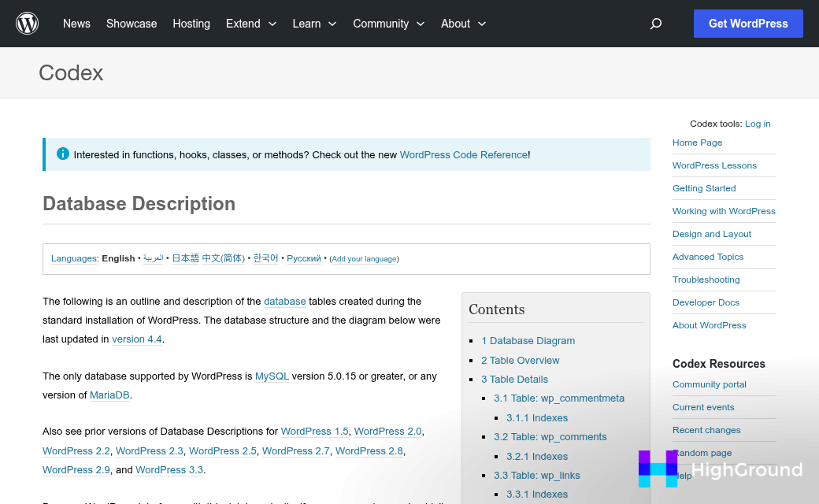Click the Get WordPress button
The image size is (819, 504).
click(747, 24)
